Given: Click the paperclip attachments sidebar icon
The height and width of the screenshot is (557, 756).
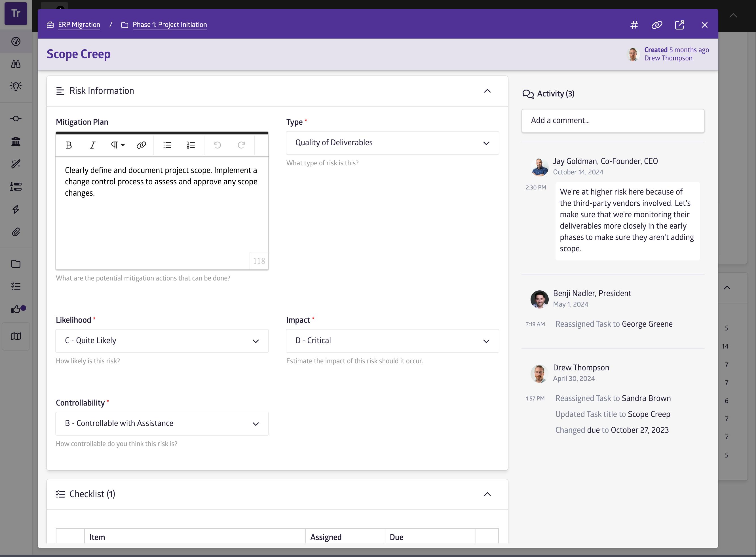Looking at the screenshot, I should [x=16, y=232].
